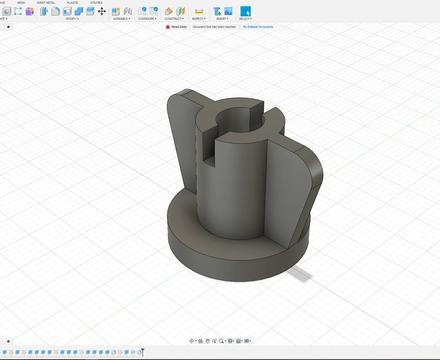Open the MODIFY dropdown menu

pos(72,19)
